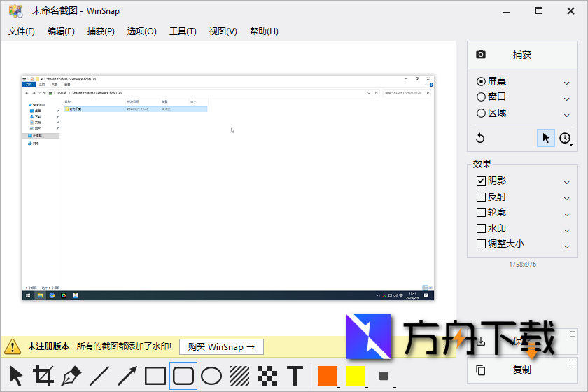Viewport: 588px width, 392px height.
Task: Select the pointer selection tool
Action: (15, 376)
